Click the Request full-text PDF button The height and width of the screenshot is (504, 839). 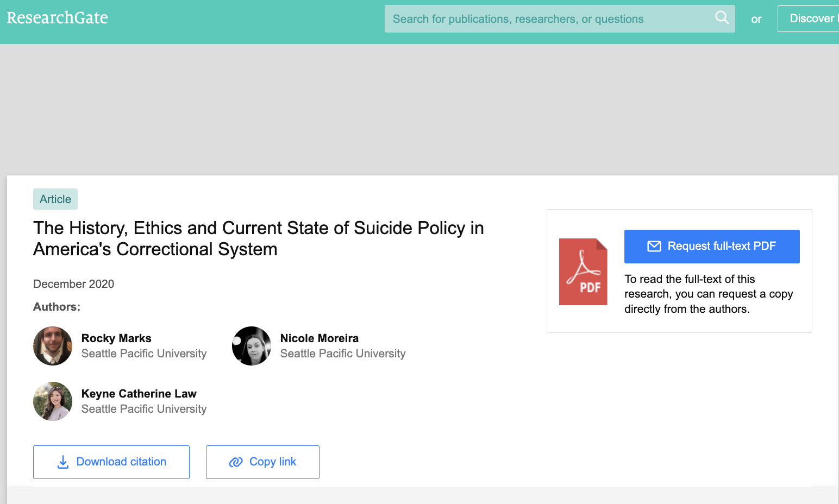(x=712, y=247)
